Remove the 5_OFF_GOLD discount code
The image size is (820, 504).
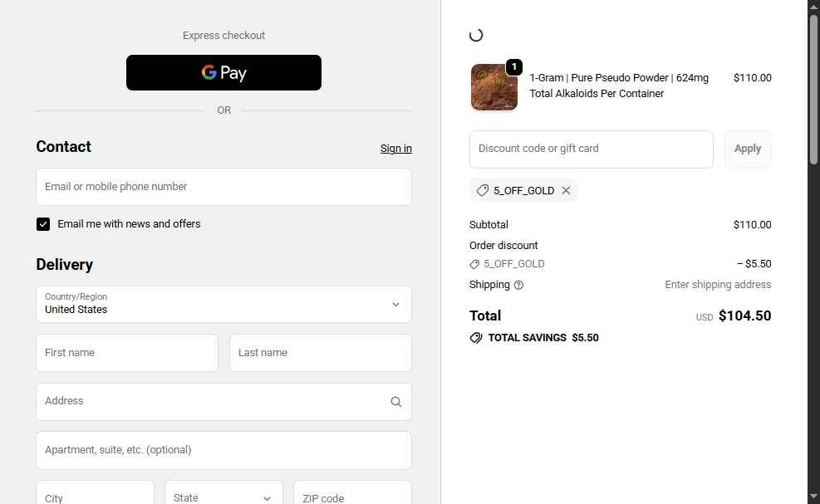566,190
